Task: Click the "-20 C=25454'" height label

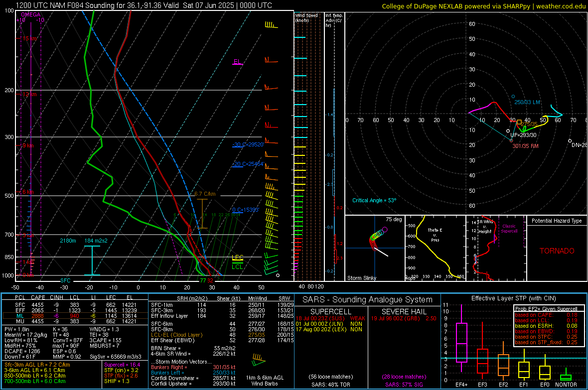Action: point(248,164)
